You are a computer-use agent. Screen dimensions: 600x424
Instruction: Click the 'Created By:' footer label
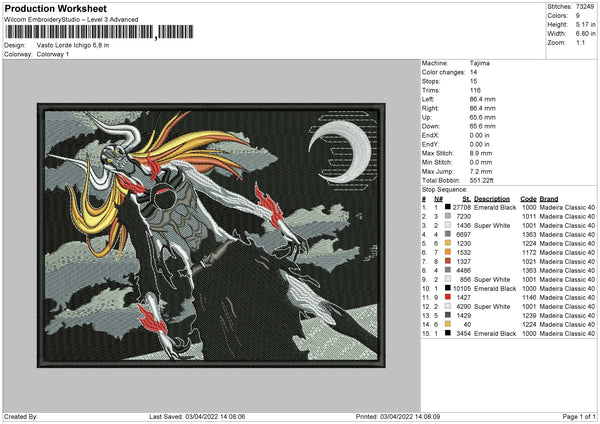coord(21,416)
